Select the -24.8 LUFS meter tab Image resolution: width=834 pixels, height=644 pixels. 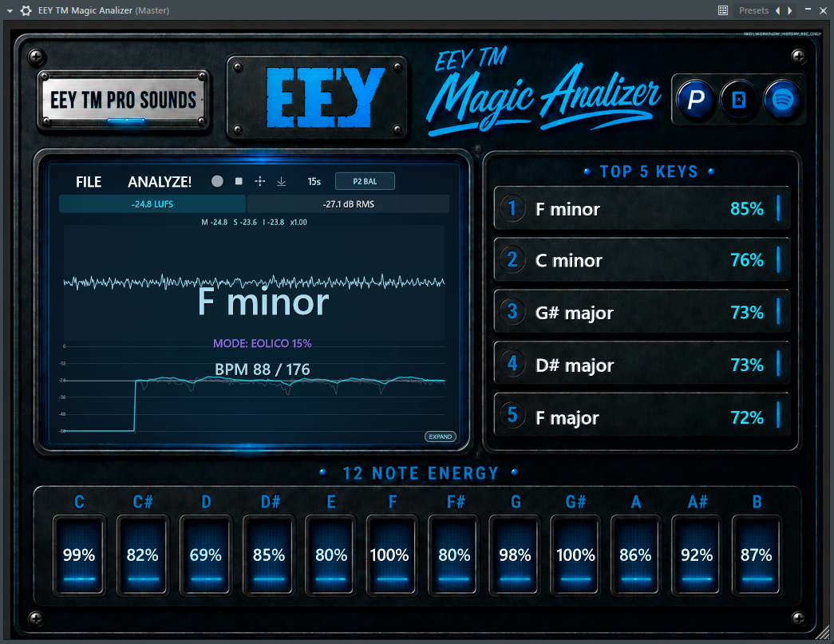coord(152,204)
